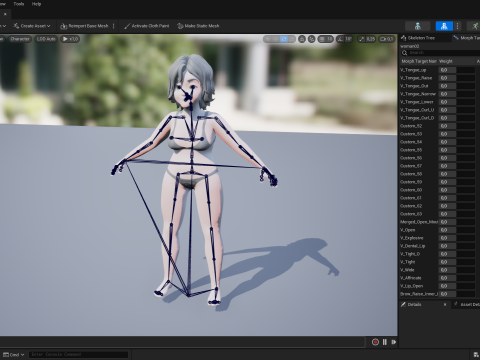480x360 pixels.
Task: Open the LOD Auto dropdown
Action: pyautogui.click(x=46, y=39)
